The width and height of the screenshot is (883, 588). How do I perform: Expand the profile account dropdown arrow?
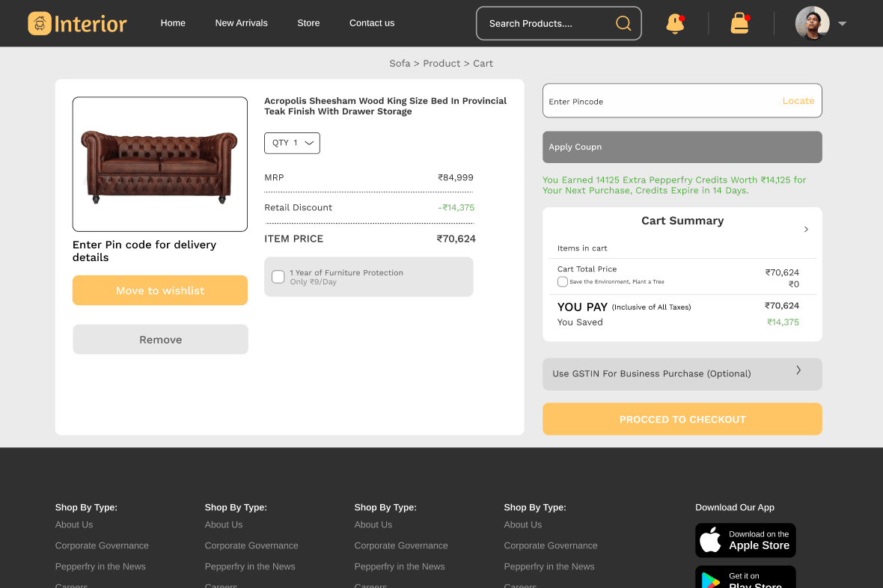tap(843, 23)
